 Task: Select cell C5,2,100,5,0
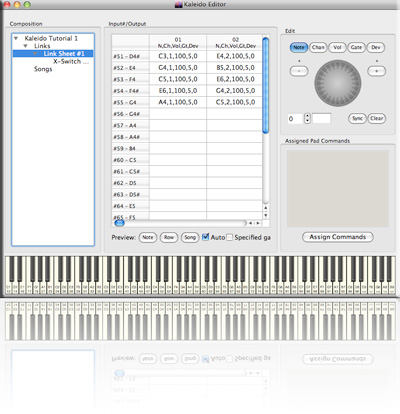235,102
